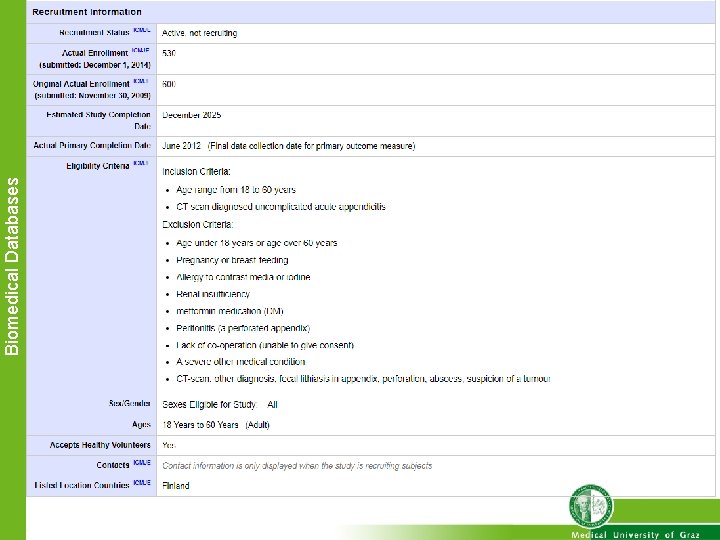Click 'June 2012' primary completion date
Viewport: 720px width, 540px height.
181,146
